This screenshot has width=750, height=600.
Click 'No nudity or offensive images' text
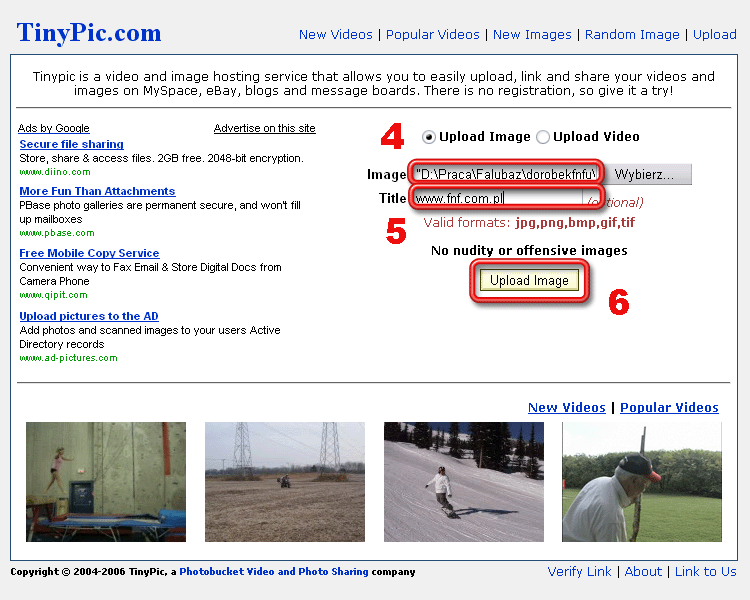coord(529,251)
